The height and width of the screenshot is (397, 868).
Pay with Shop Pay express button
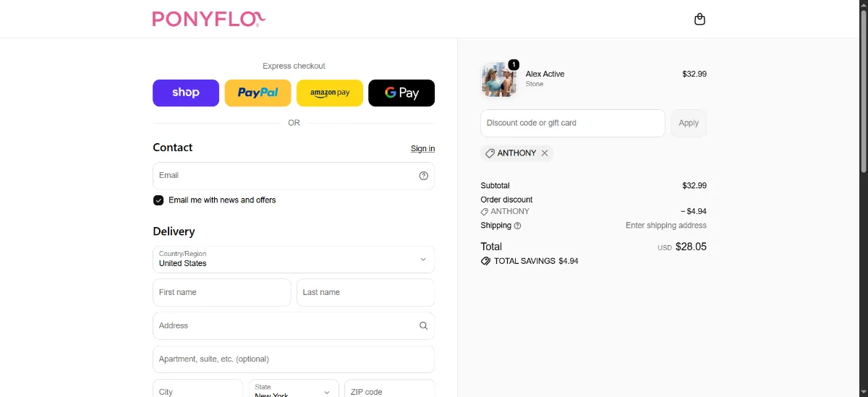[186, 93]
